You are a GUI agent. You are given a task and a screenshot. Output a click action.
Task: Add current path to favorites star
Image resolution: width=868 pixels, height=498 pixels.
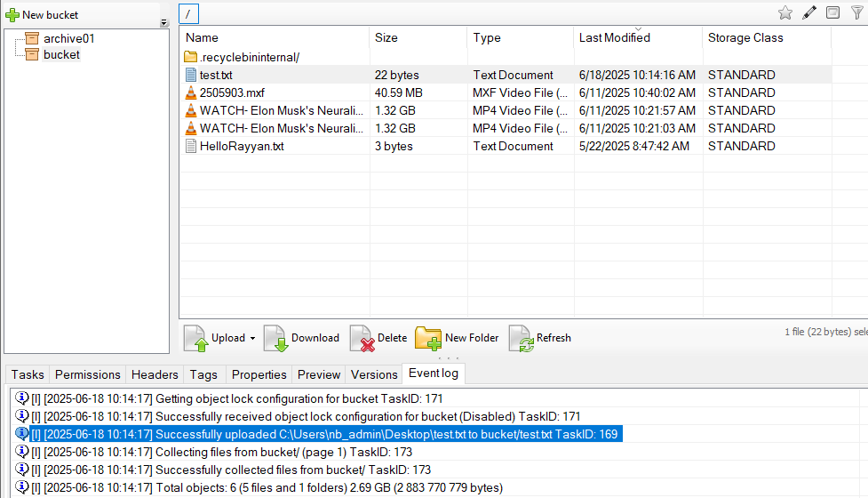785,12
